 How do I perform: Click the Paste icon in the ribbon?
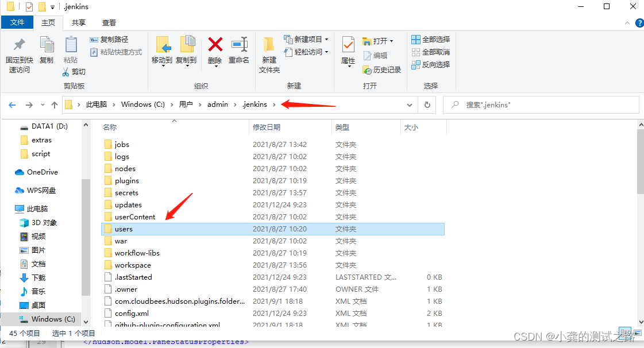point(71,45)
